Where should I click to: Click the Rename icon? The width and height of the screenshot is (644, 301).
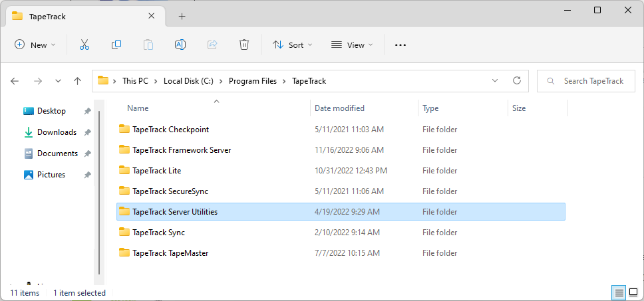[x=180, y=45]
